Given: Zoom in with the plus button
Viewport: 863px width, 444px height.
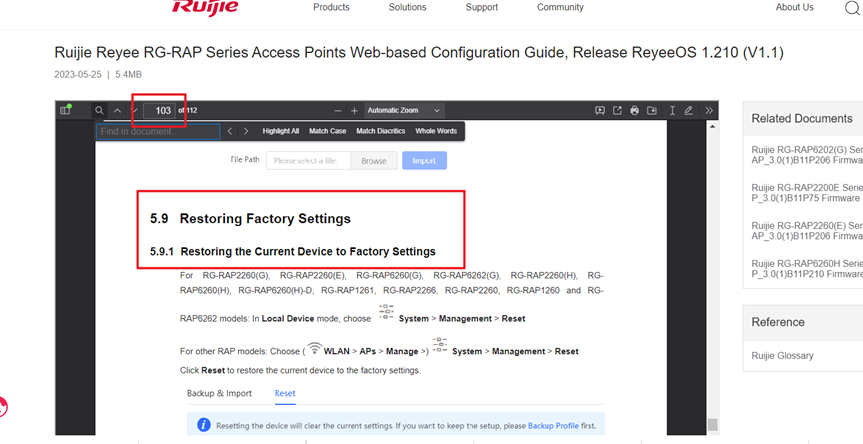Looking at the screenshot, I should [x=354, y=111].
